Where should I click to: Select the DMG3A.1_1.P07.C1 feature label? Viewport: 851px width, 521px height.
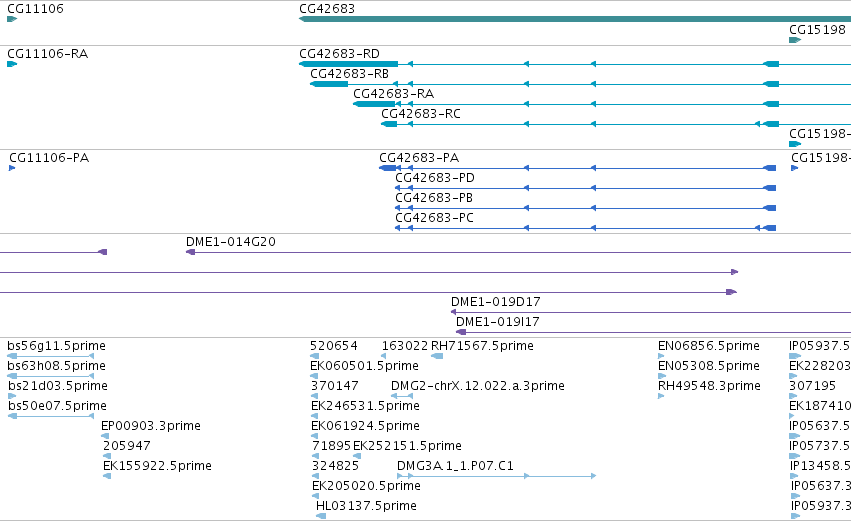click(455, 466)
